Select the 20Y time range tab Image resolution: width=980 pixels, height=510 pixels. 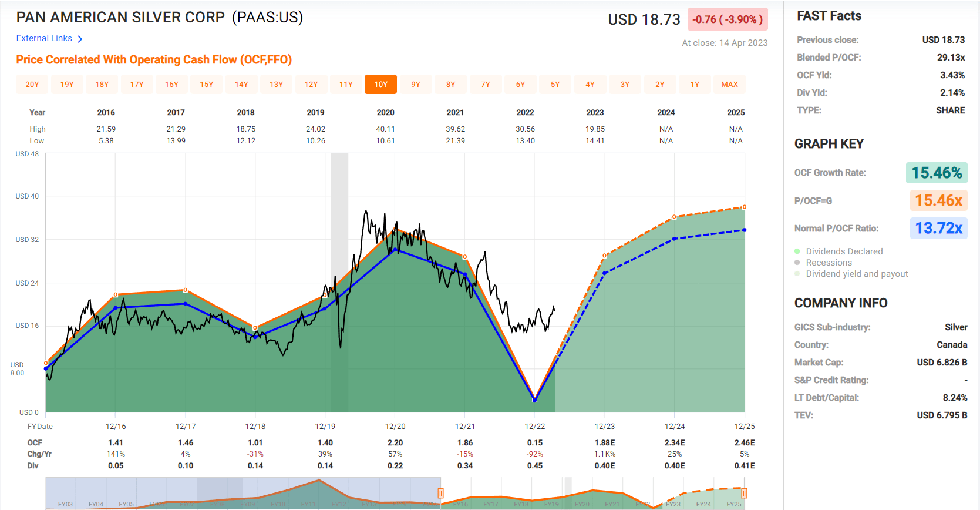coord(32,85)
